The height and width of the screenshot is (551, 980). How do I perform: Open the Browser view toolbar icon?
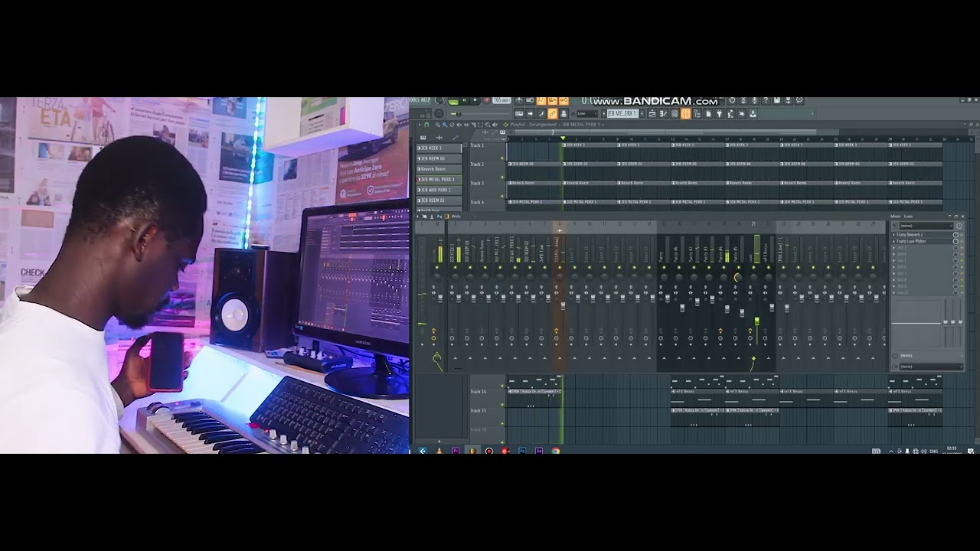(697, 113)
